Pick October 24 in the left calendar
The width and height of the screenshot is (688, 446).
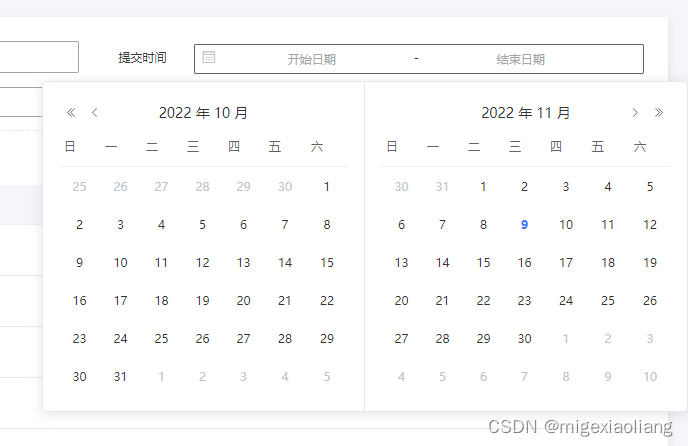tap(120, 338)
